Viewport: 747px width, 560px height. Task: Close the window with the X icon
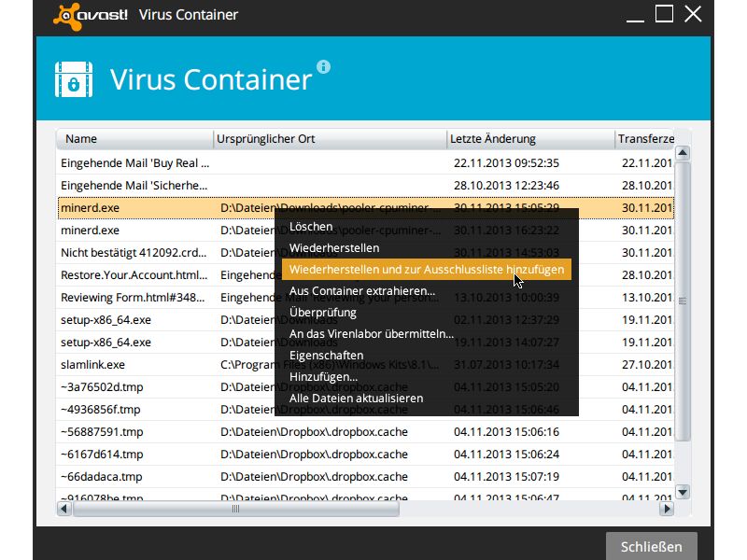point(693,14)
